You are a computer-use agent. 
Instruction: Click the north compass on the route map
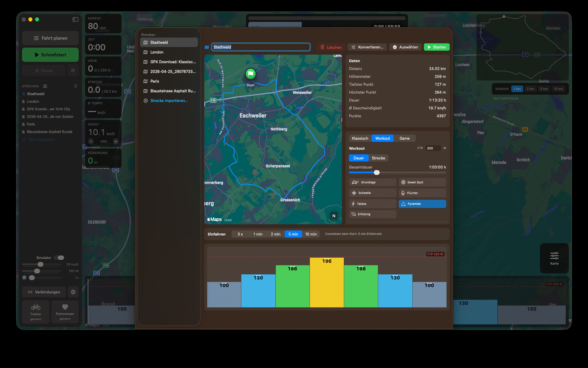tap(334, 216)
